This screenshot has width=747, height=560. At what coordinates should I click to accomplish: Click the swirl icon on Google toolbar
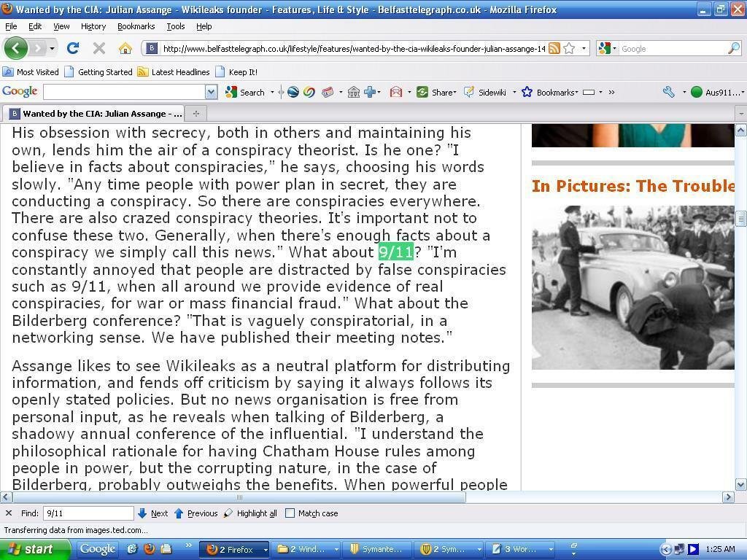(309, 92)
